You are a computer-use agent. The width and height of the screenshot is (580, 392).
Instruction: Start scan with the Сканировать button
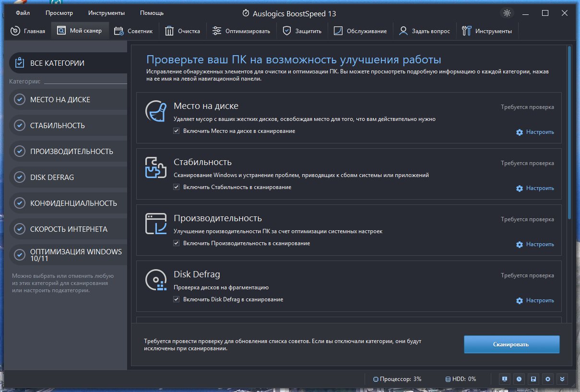point(512,344)
